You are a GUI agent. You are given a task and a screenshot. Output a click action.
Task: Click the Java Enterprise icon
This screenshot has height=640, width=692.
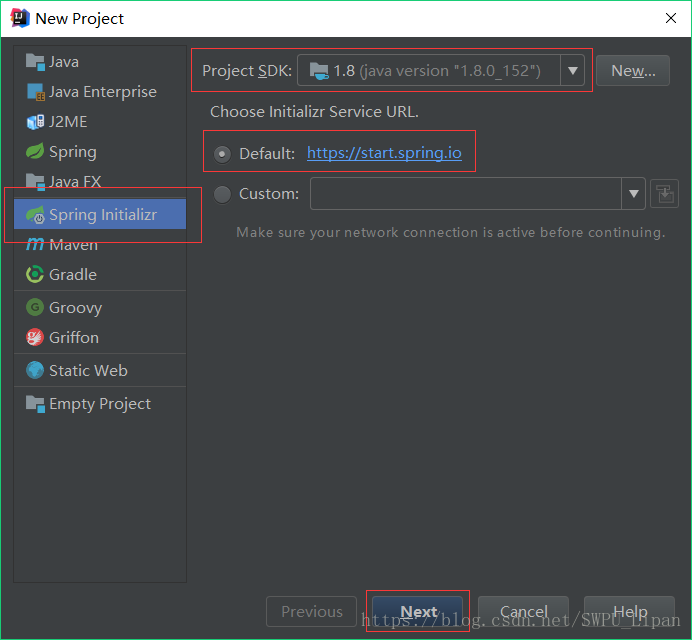tap(35, 92)
